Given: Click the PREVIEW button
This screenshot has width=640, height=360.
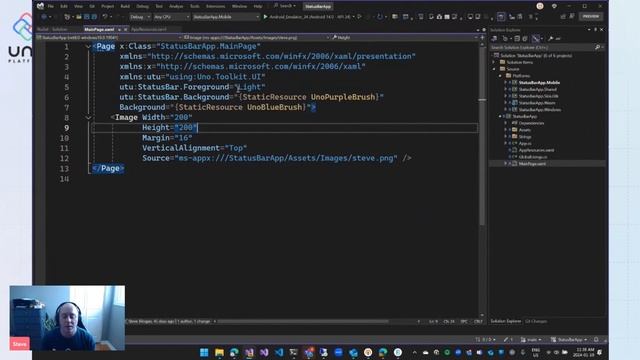Looking at the screenshot, I should tap(591, 16).
